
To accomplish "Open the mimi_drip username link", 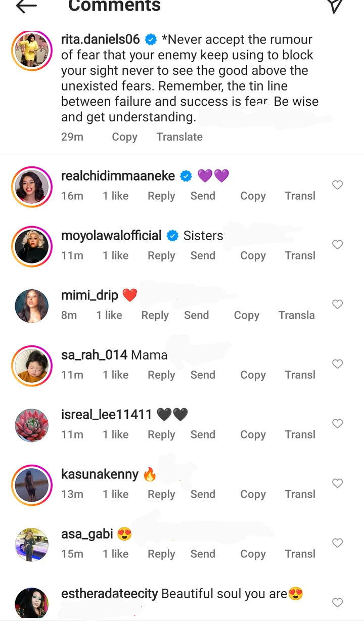I will (89, 295).
